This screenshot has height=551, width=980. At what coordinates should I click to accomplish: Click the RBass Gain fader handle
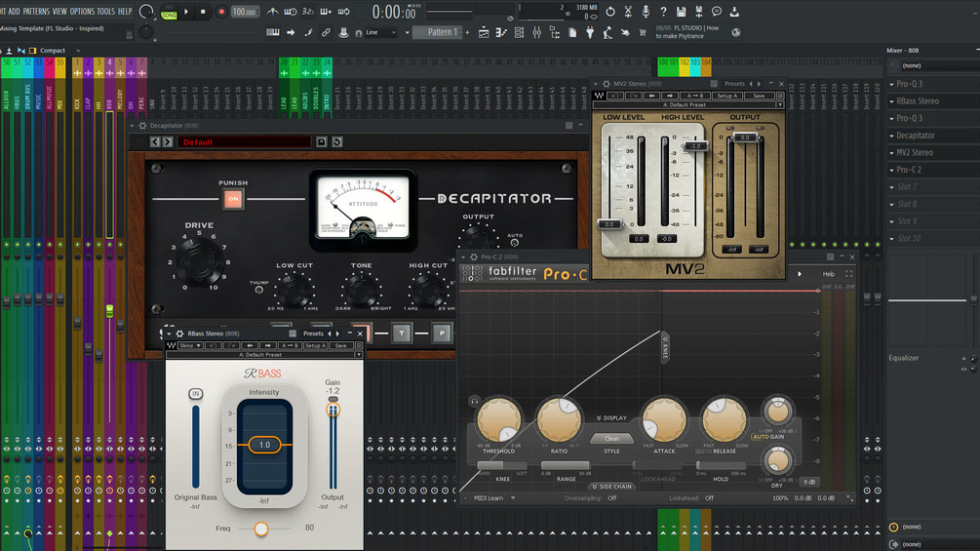pyautogui.click(x=333, y=410)
